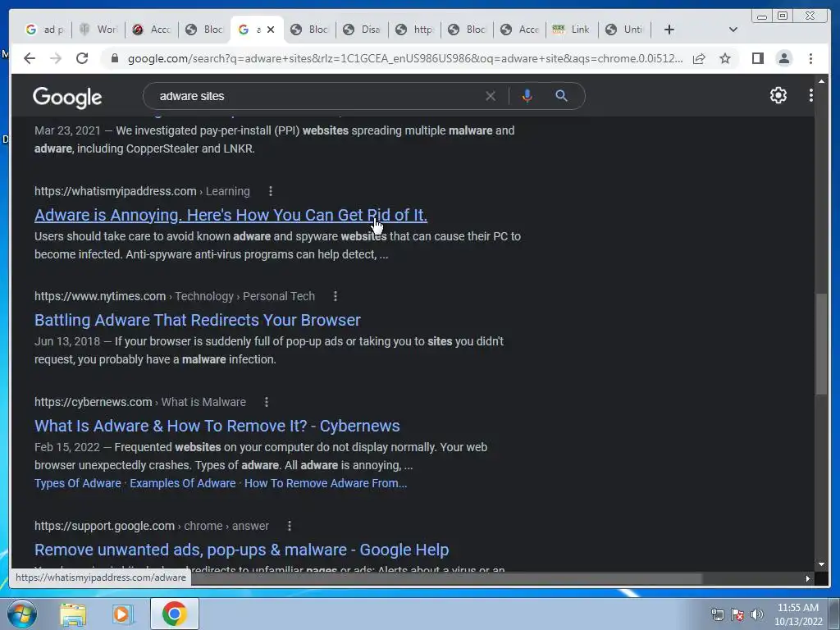Open volume control in system tray

[x=757, y=614]
